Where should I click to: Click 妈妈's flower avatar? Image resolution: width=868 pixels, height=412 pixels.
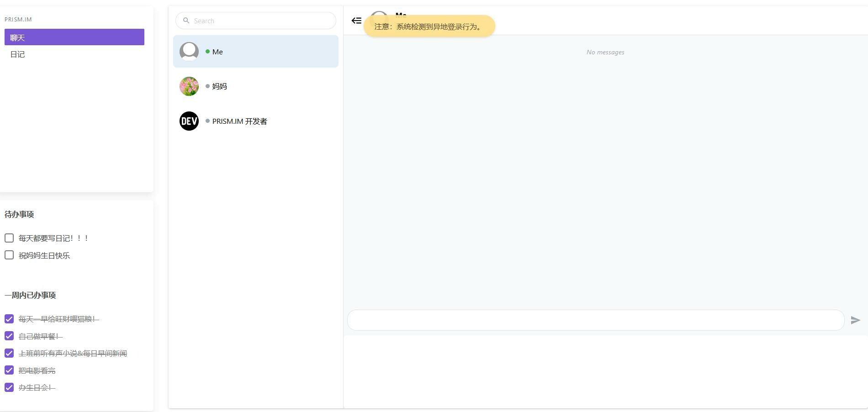189,86
